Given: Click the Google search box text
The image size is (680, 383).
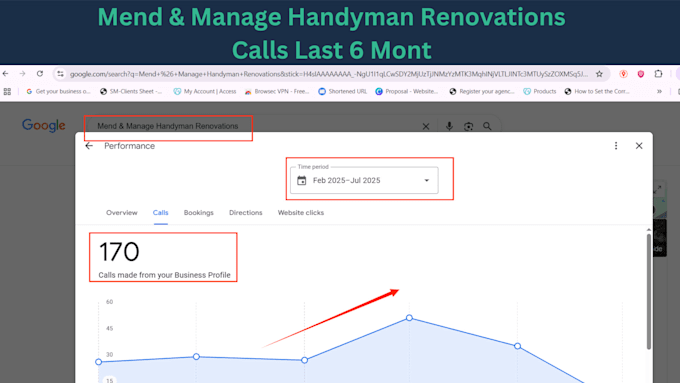Looking at the screenshot, I should pyautogui.click(x=167, y=126).
